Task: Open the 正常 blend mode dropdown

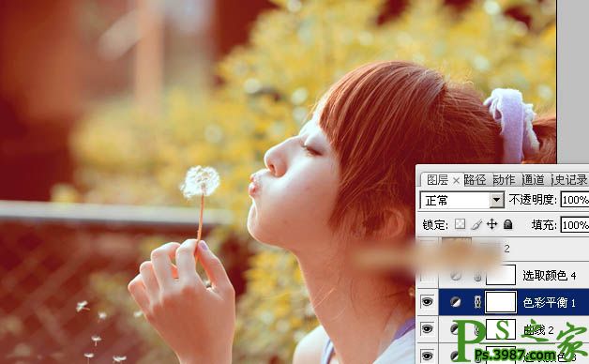Action: pyautogui.click(x=461, y=200)
